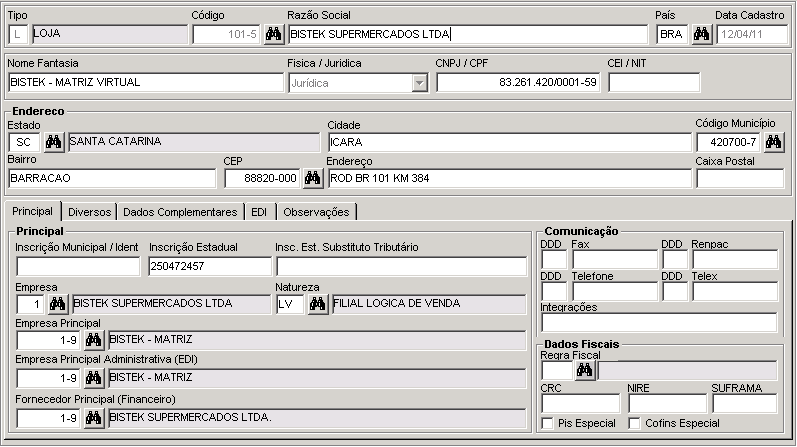Click CEP search binoculars beside 88820-000

pos(313,178)
